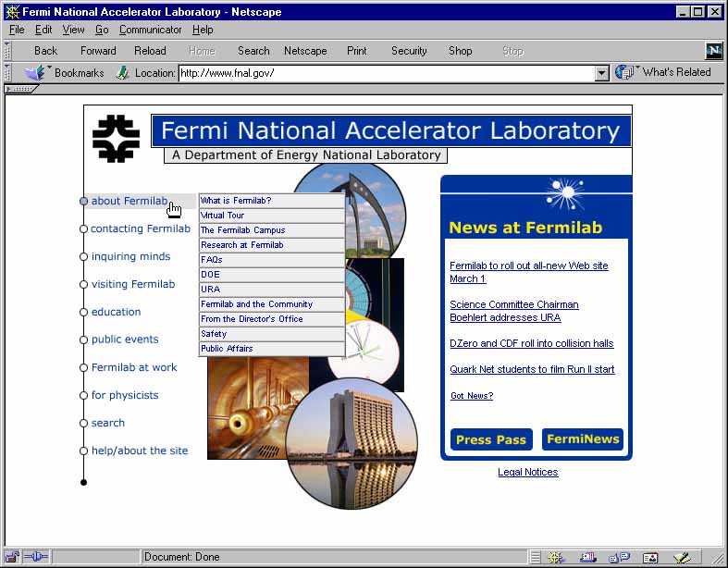Click the What's Related icon
The height and width of the screenshot is (568, 728).
coord(624,72)
